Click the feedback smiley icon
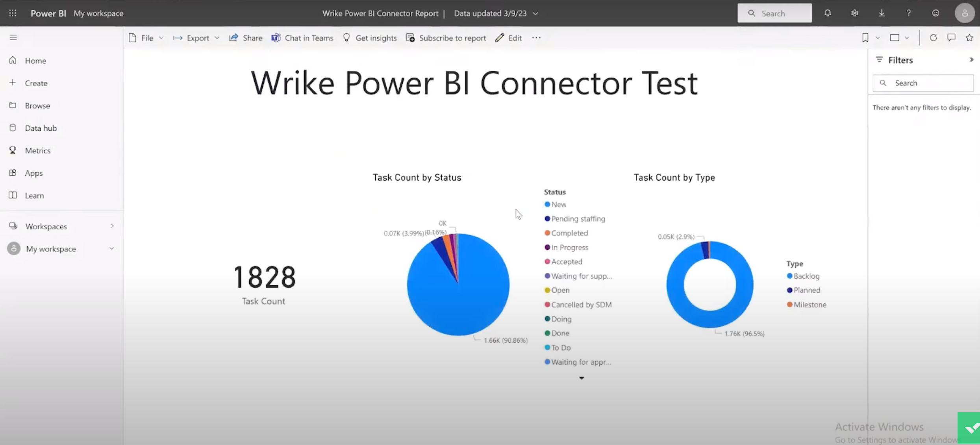The height and width of the screenshot is (445, 980). [936, 13]
